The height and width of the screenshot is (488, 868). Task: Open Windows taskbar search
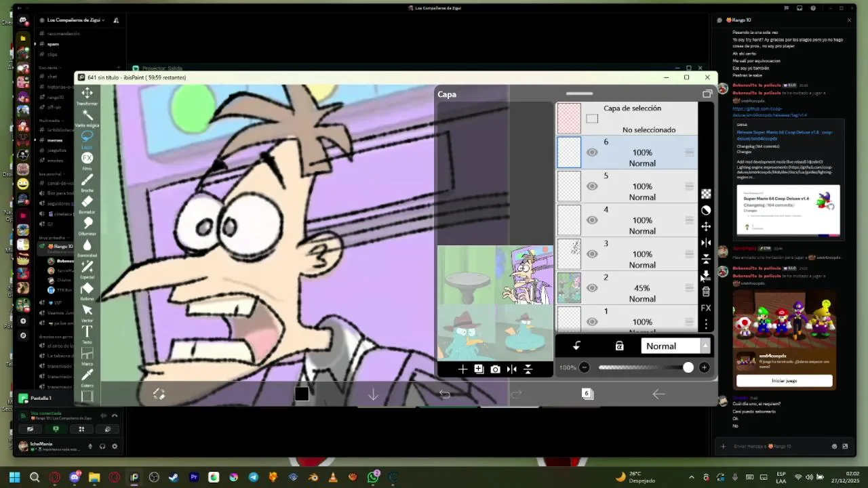coord(35,477)
